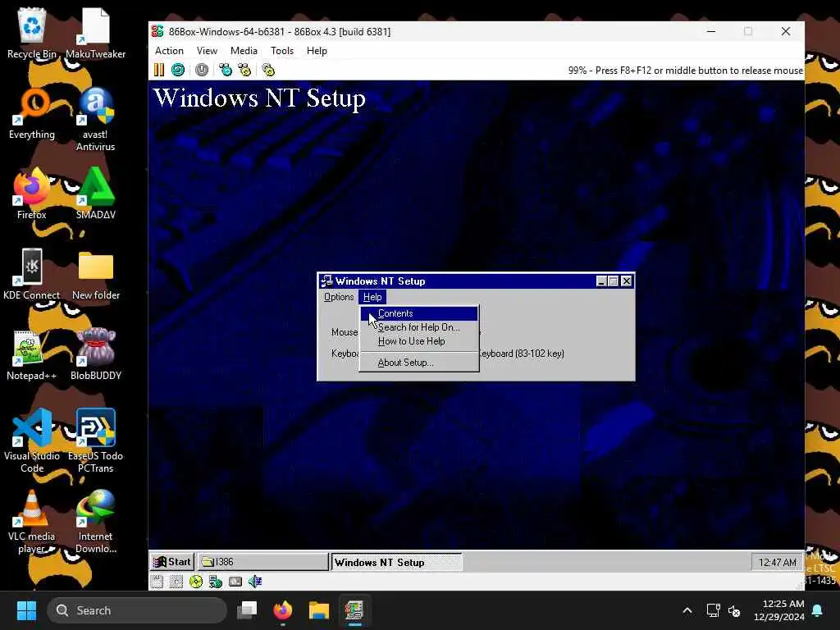This screenshot has width=840, height=630.
Task: Open VLC media player desktop icon
Action: [x=32, y=521]
